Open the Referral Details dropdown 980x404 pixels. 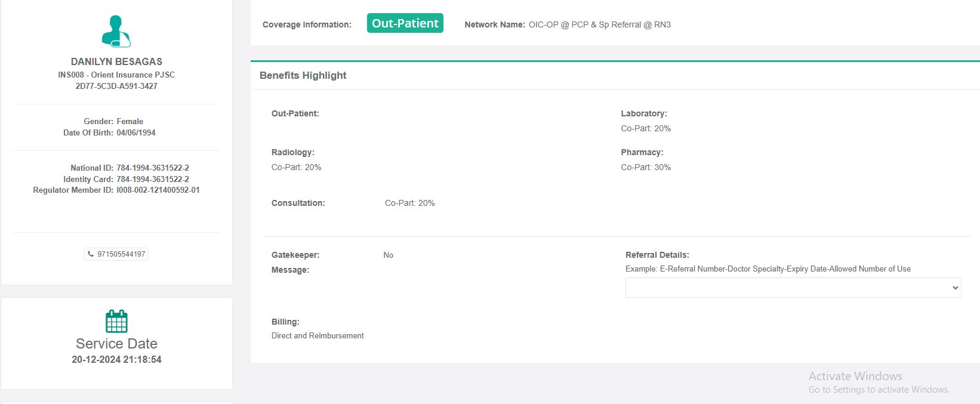point(793,288)
